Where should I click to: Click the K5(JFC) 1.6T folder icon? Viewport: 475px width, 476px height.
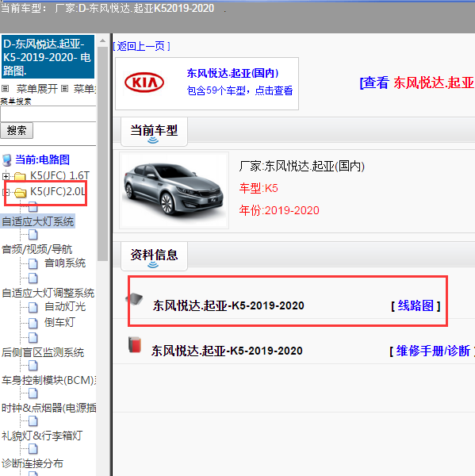click(x=20, y=176)
